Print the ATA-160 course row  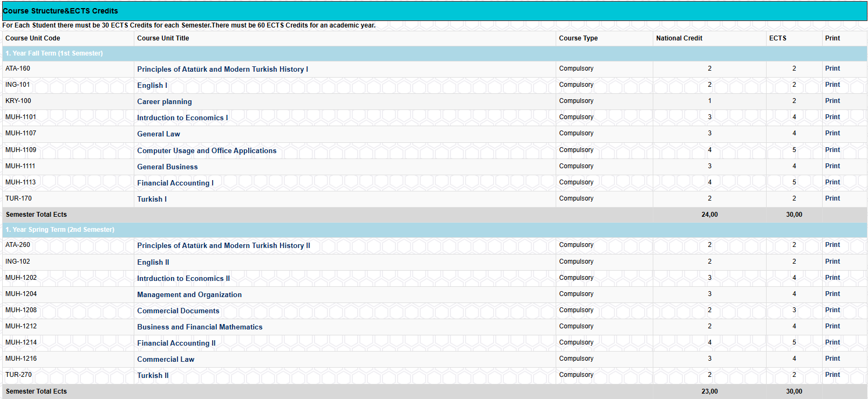click(x=832, y=68)
